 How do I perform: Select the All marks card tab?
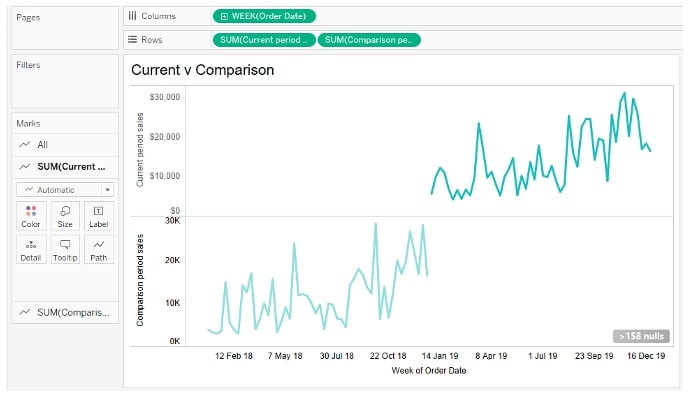point(65,145)
